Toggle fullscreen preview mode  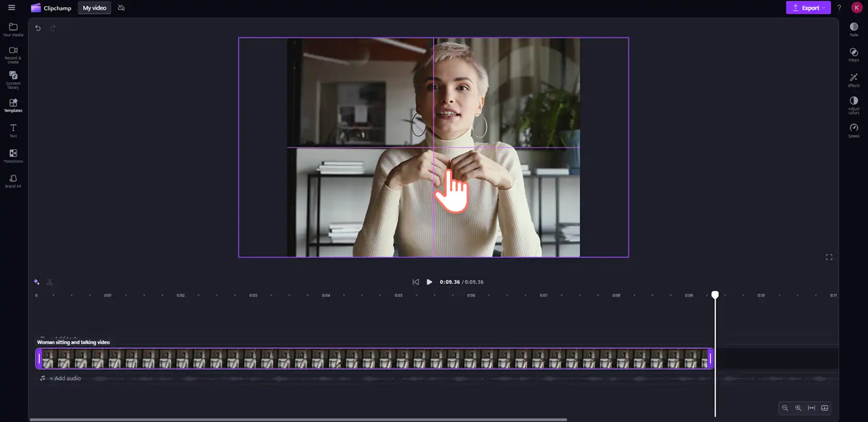pos(829,257)
